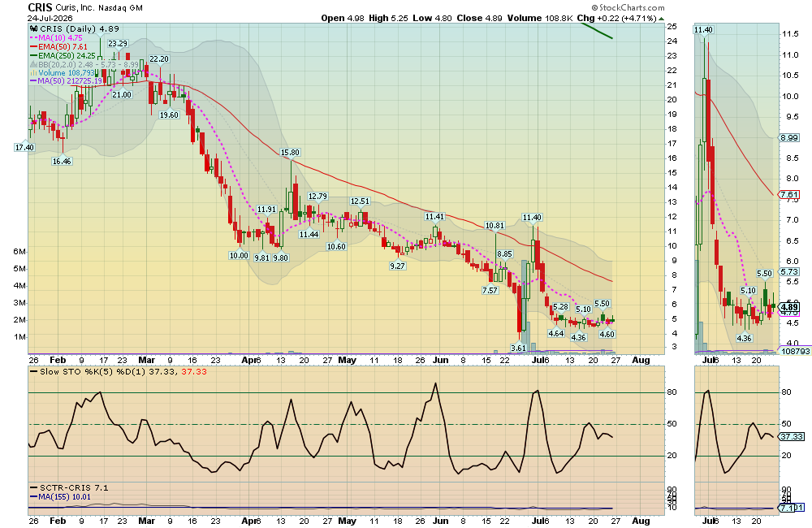Click the 10.81 price label

(x=494, y=225)
